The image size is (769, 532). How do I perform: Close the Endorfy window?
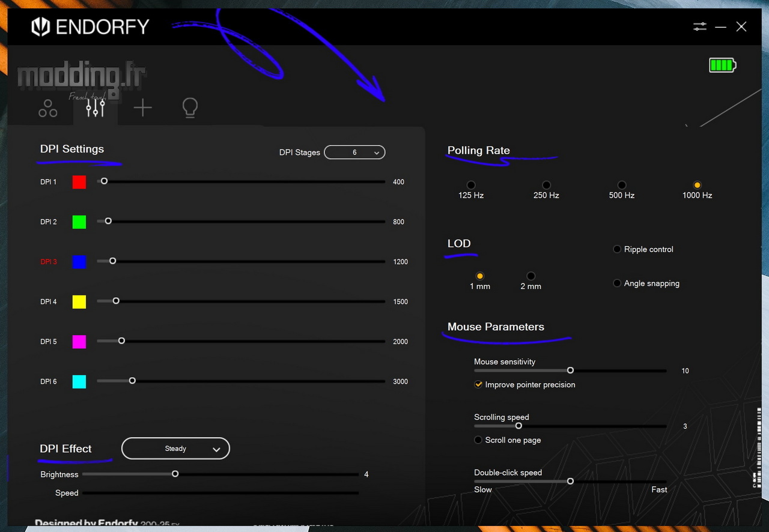click(x=741, y=26)
